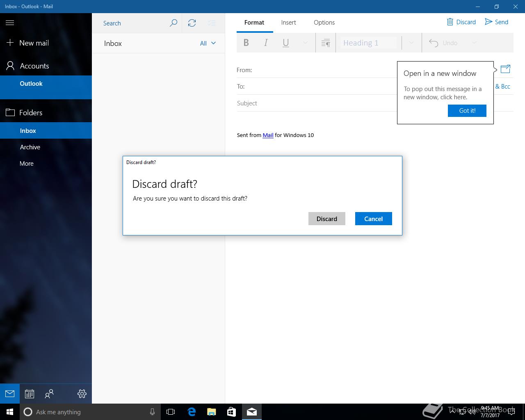The image size is (525, 420).
Task: Open Settings gear icon
Action: tap(82, 394)
